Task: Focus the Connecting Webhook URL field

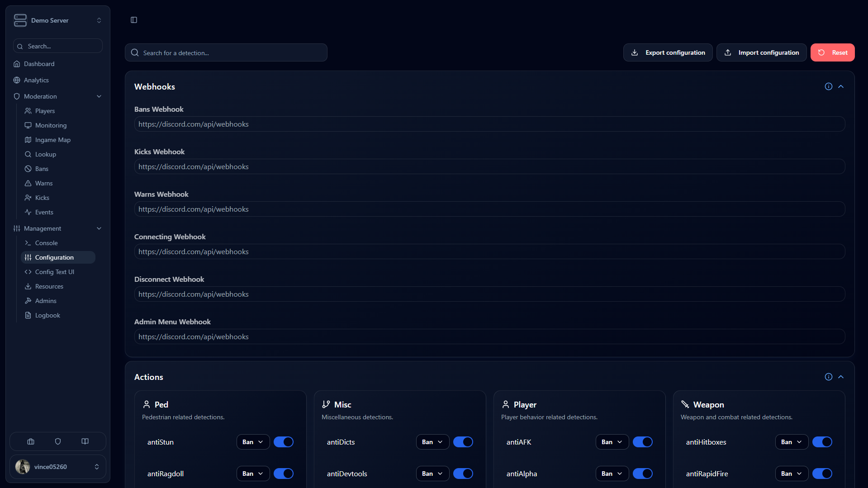Action: coord(489,251)
